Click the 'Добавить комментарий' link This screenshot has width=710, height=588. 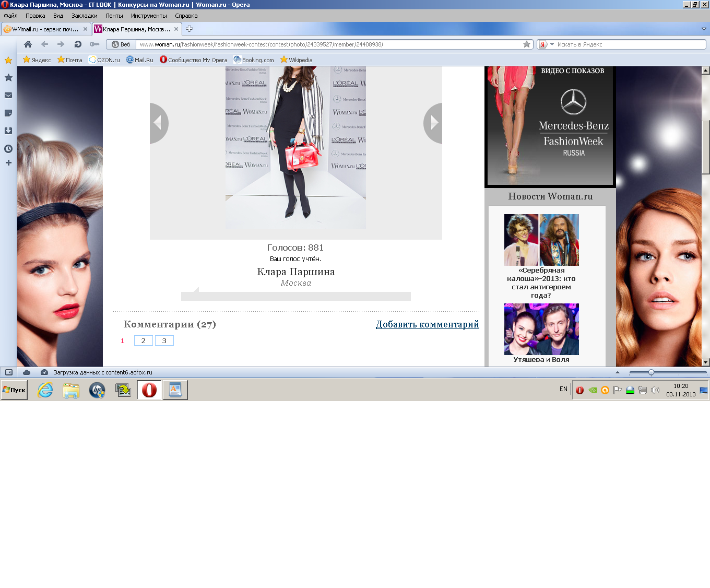427,324
